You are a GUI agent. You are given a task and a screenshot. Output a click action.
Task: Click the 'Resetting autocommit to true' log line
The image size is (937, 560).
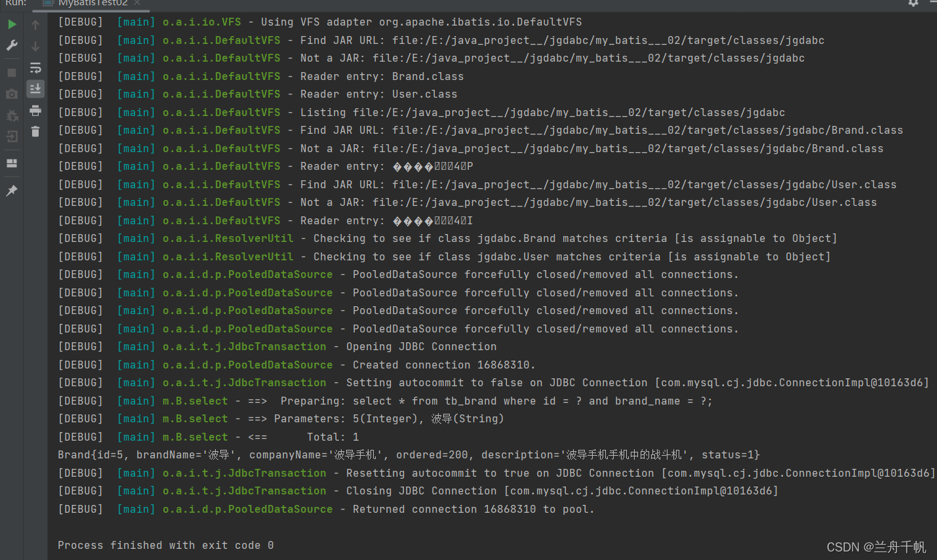497,473
